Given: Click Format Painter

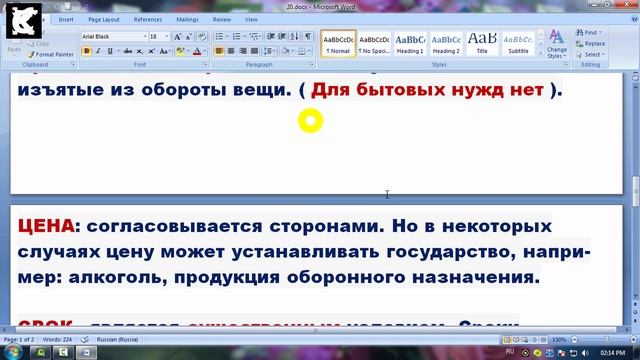Looking at the screenshot, I should click(x=51, y=54).
